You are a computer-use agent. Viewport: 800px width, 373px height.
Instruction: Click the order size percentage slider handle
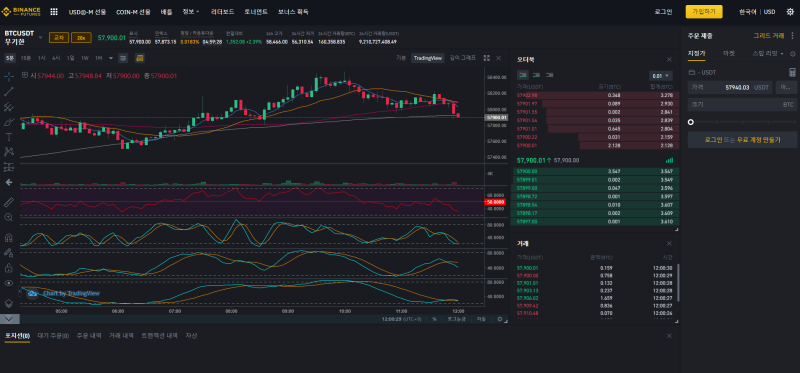pyautogui.click(x=691, y=122)
